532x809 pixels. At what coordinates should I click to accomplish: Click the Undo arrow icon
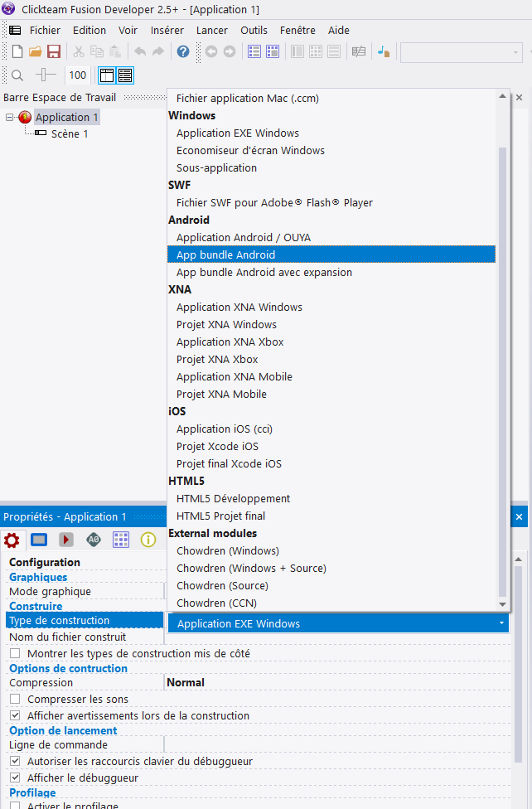click(x=140, y=51)
